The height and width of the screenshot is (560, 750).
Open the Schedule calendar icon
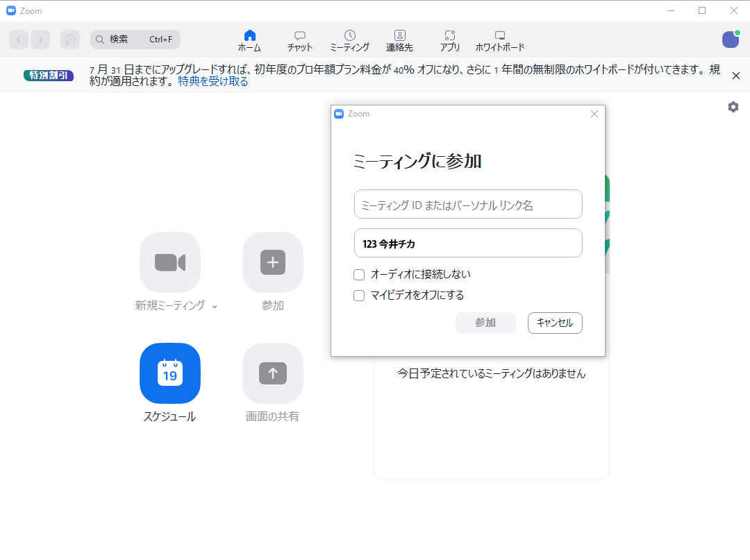(x=170, y=373)
